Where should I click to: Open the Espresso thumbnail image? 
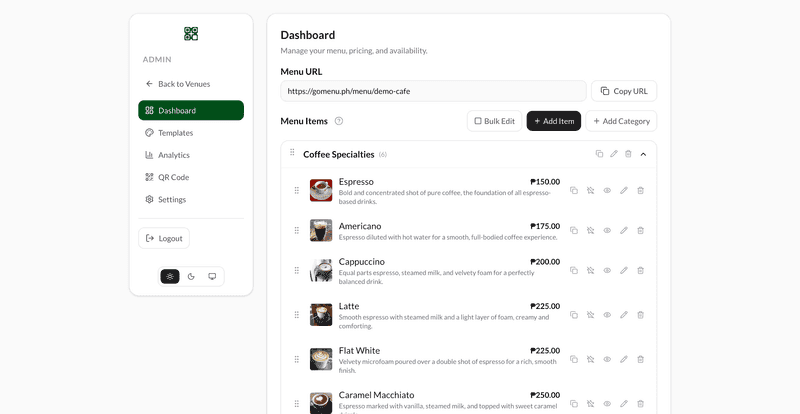[321, 190]
